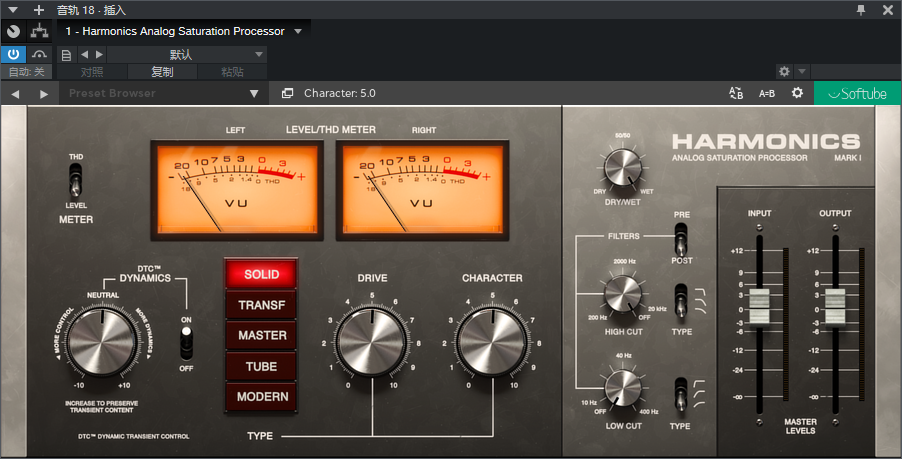Select the TUBE saturation type button

262,366
